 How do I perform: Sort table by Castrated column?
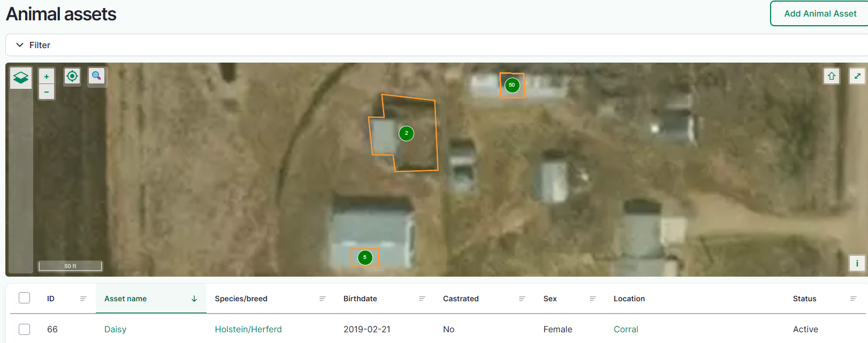pos(461,299)
